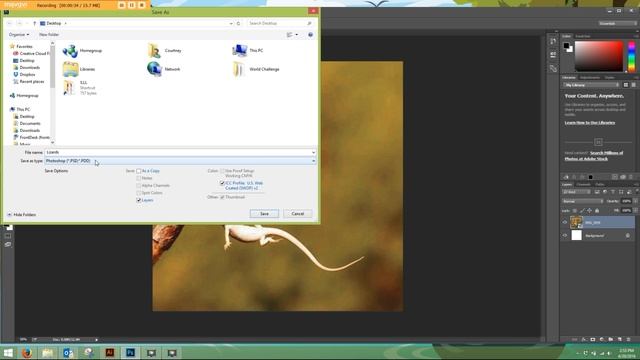Expand the address bar path dropdown
The image size is (640, 360).
pos(231,23)
